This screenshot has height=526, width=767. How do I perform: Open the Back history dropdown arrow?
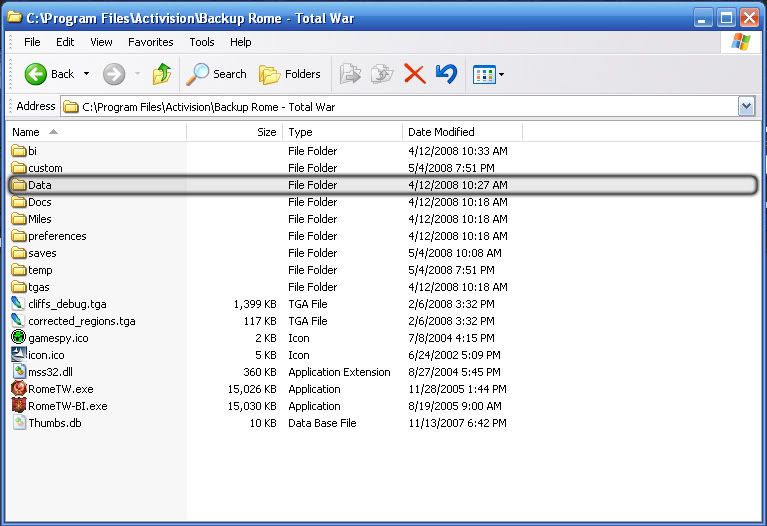(x=87, y=74)
